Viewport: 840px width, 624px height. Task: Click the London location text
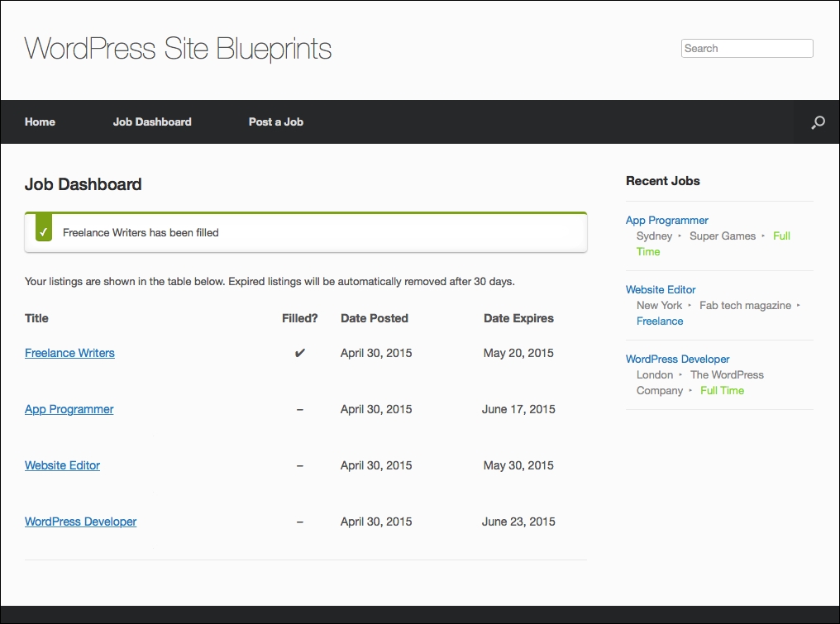pyautogui.click(x=655, y=375)
